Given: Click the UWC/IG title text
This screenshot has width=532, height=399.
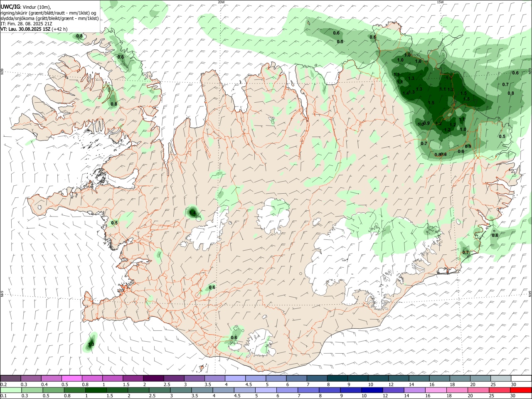Looking at the screenshot, I should point(10,6).
